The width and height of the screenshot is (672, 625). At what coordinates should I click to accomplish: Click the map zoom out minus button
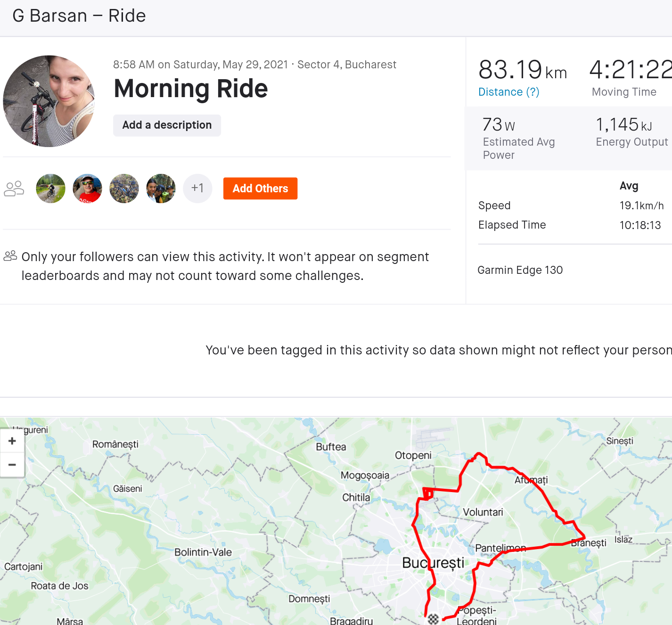point(12,465)
